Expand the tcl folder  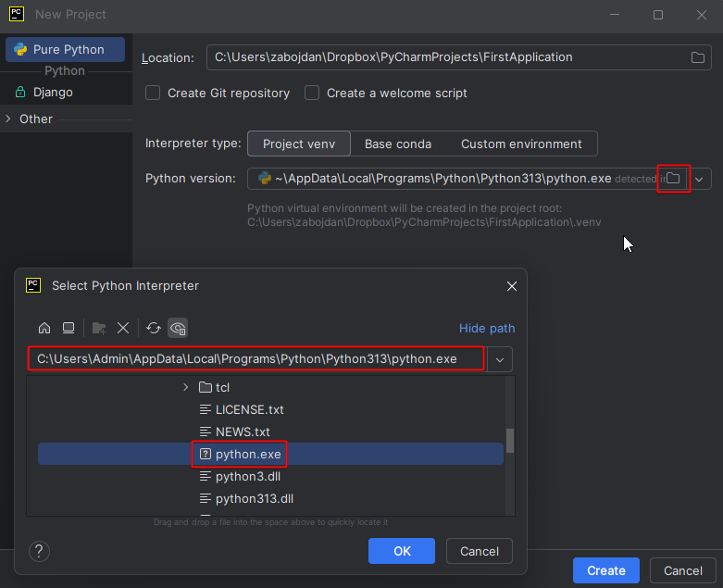(x=185, y=387)
